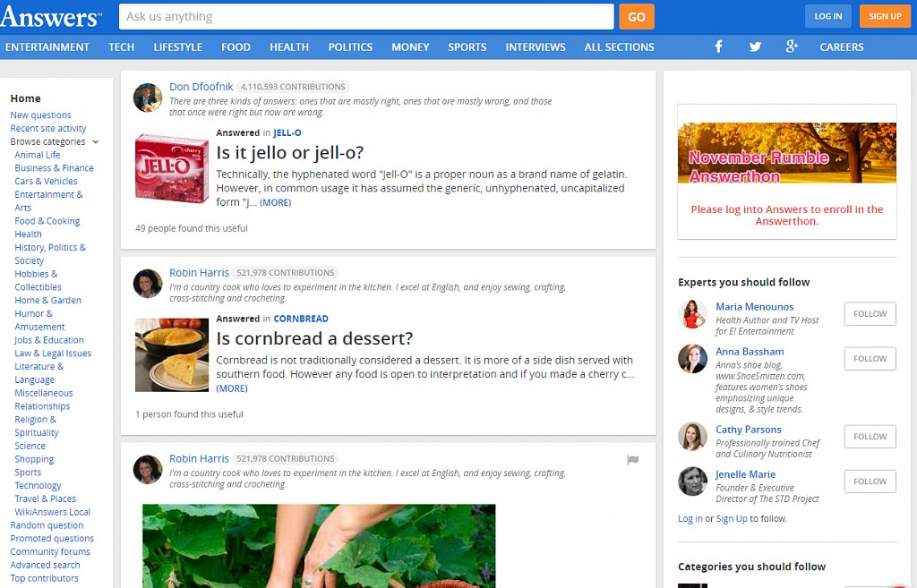Click Log in link under experts list
Viewport: 917px width, 588px height.
pos(690,518)
